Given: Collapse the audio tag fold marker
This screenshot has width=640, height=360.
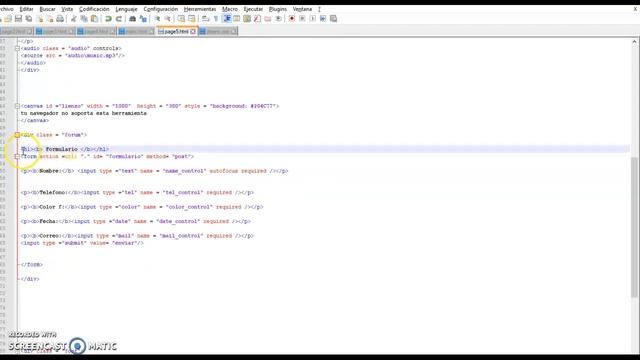Looking at the screenshot, I should pyautogui.click(x=17, y=48).
